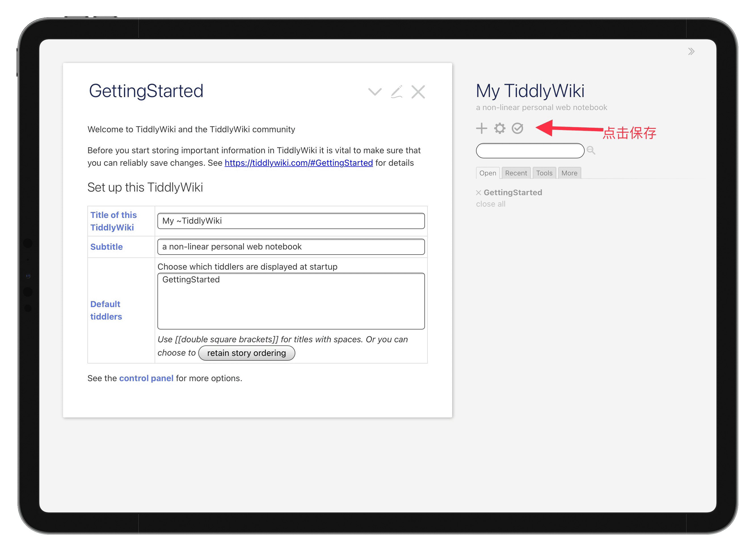Click the Default tiddlers label link

(106, 310)
